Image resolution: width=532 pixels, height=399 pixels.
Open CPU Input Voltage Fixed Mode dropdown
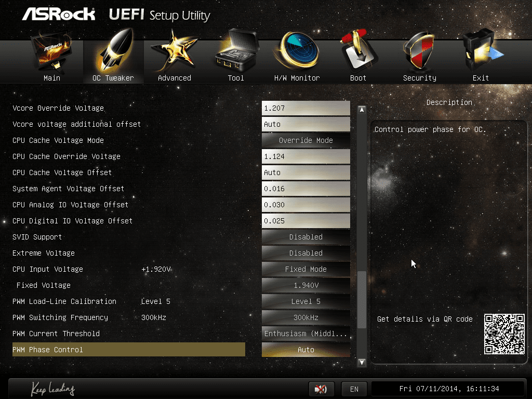point(305,269)
